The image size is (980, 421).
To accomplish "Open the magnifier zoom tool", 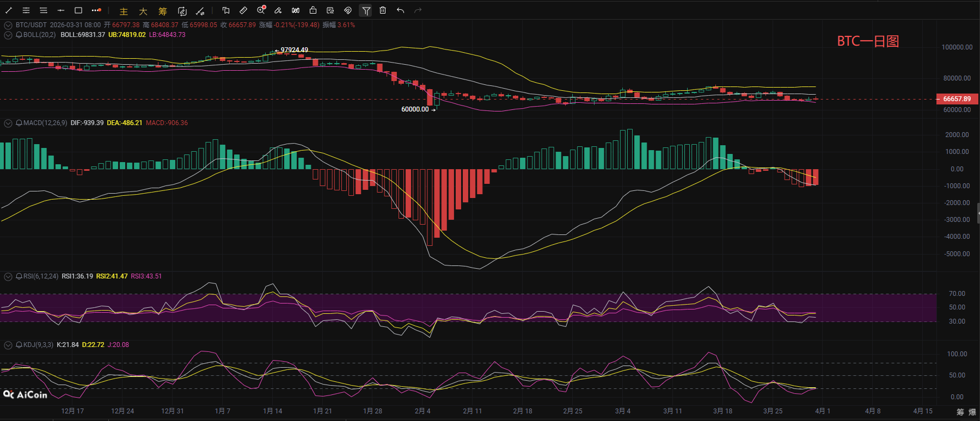I will coord(261,10).
